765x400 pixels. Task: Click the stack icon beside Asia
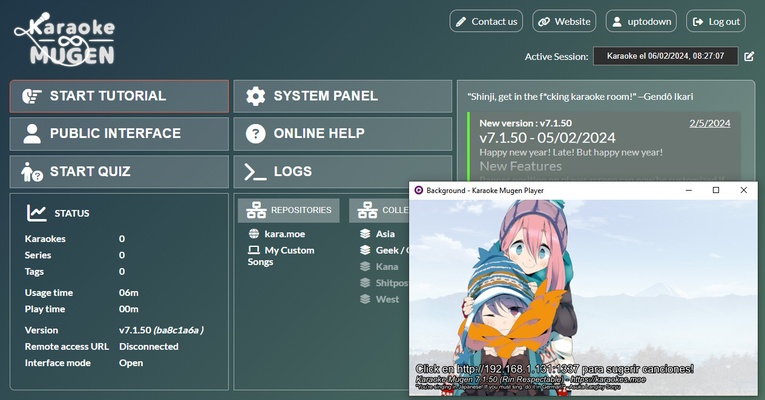(365, 234)
